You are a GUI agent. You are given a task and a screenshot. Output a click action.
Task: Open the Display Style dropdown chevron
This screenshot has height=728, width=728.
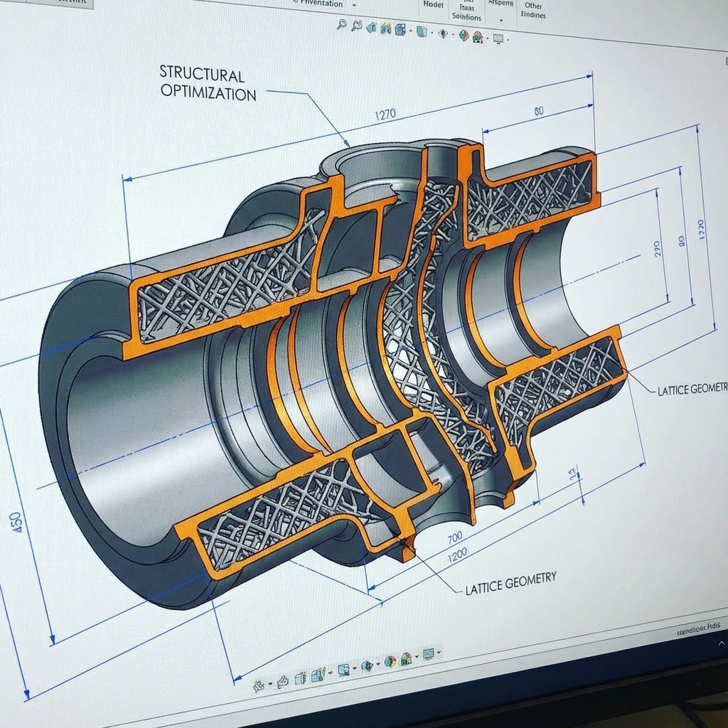432,32
